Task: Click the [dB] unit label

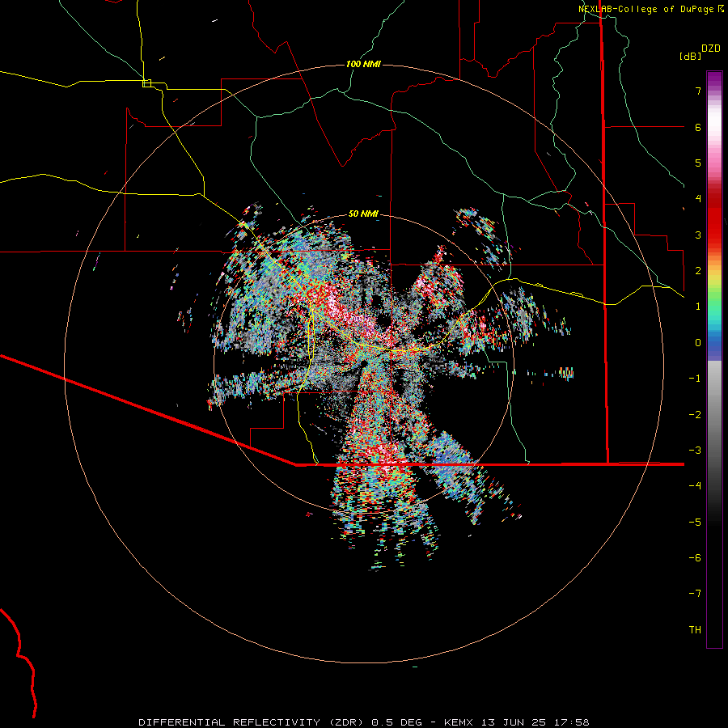Action: 691,56
